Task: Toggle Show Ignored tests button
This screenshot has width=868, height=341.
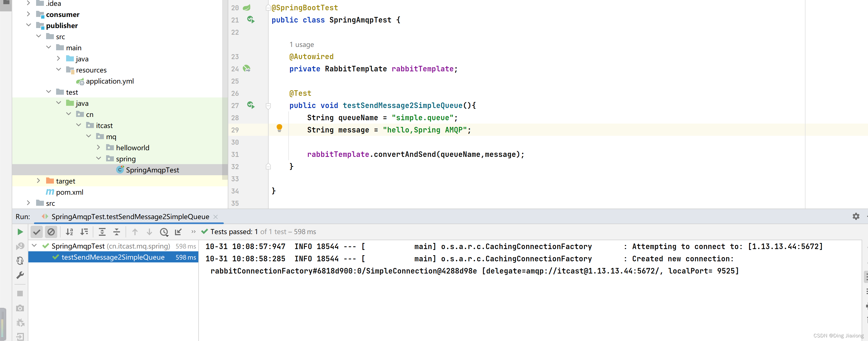Action: 51,232
